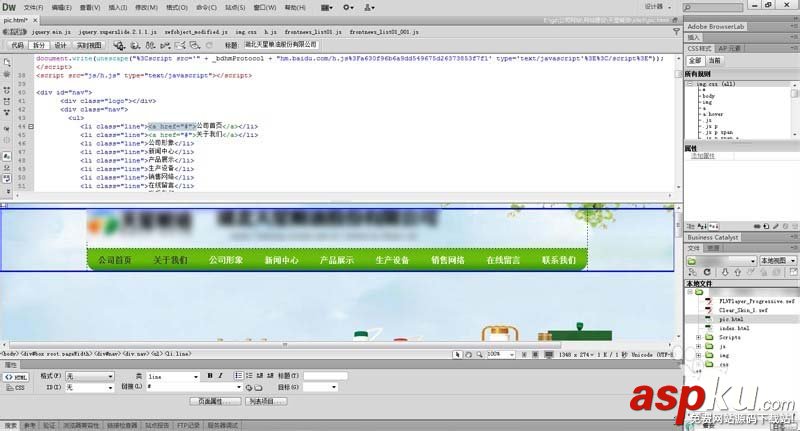
Task: Switch to Design view button
Action: coord(60,45)
